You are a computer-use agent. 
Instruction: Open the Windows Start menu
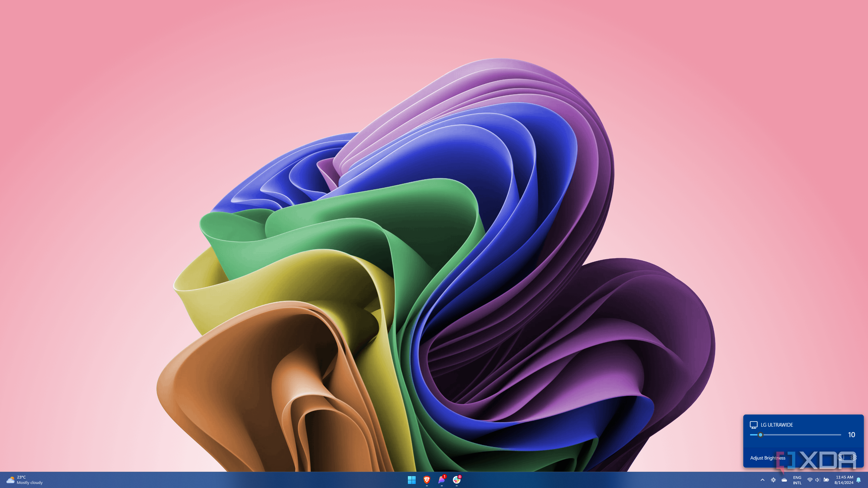pyautogui.click(x=412, y=480)
